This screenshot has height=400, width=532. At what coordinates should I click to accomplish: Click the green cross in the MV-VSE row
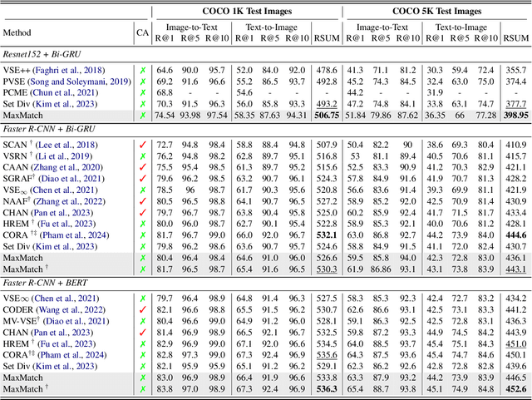pyautogui.click(x=142, y=322)
